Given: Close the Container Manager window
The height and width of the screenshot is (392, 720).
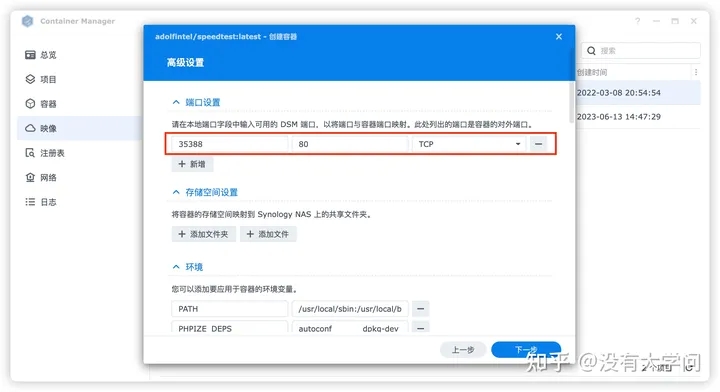Looking at the screenshot, I should coord(694,21).
